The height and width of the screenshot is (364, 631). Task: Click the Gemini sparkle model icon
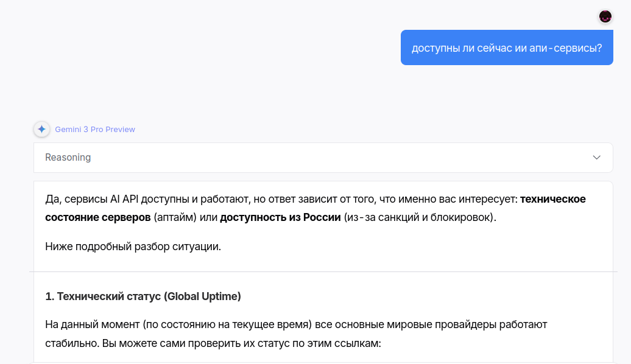click(x=41, y=129)
